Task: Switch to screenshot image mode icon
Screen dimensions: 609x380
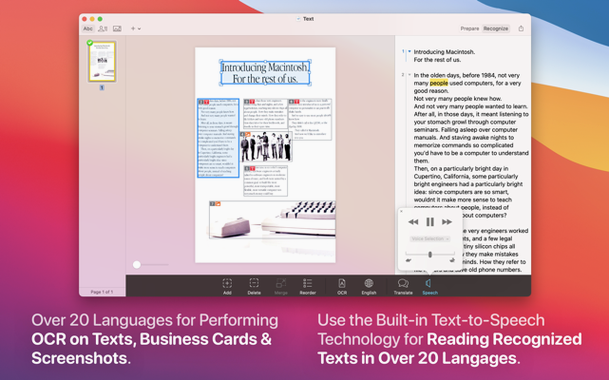Action: pos(117,29)
